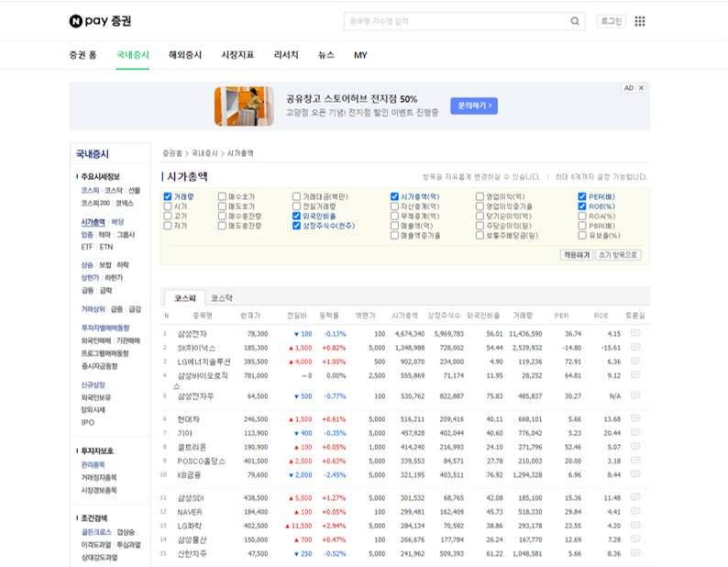Viewport: 728px width, 567px height.
Task: Go to 증권 홈 menu
Action: pos(83,55)
